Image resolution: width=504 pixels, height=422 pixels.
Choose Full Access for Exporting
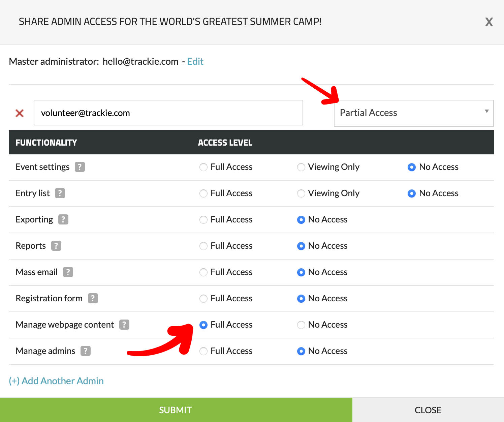pyautogui.click(x=203, y=220)
